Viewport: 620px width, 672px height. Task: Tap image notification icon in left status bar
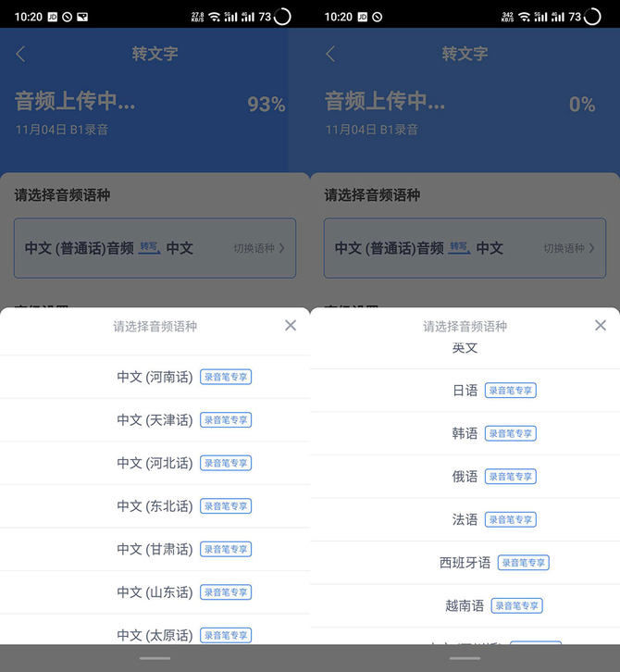pyautogui.click(x=82, y=17)
